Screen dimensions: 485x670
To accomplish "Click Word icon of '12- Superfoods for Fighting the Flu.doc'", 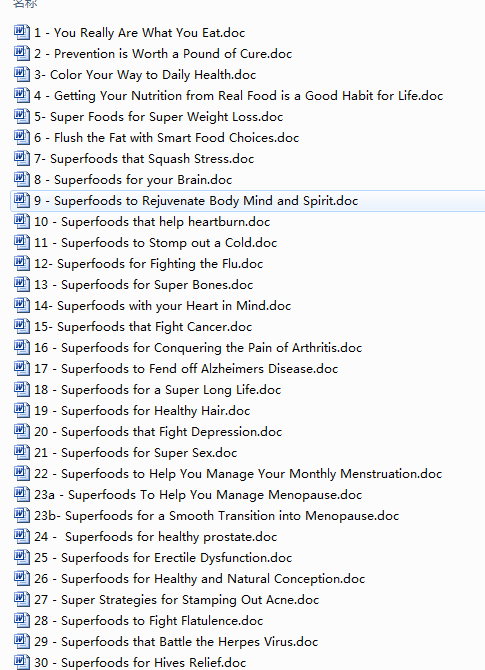I will [22, 263].
